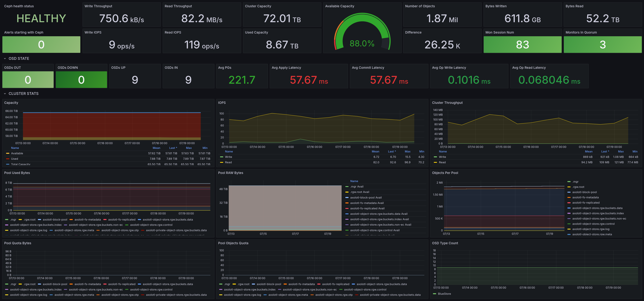Screen dimensions: 644x301
Task: Toggle axolotl-fs-metadata in Objects Per Pool legend
Action: tap(585, 197)
